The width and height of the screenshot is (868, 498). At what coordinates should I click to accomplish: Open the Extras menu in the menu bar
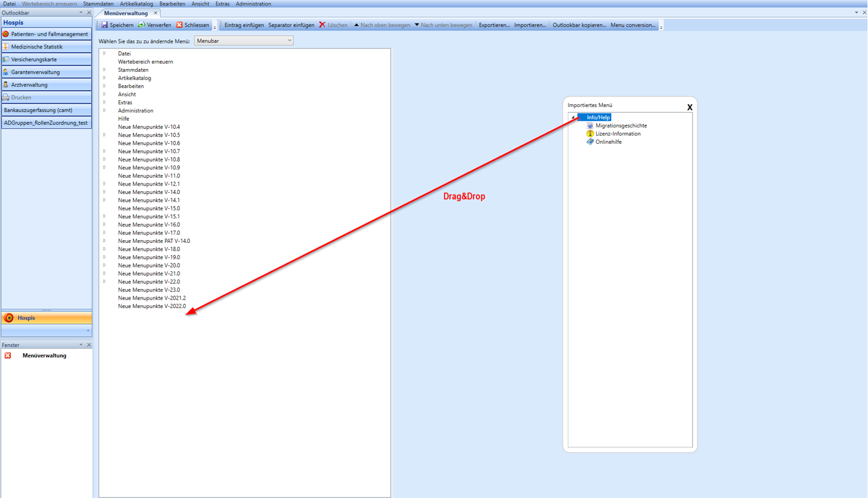[222, 4]
